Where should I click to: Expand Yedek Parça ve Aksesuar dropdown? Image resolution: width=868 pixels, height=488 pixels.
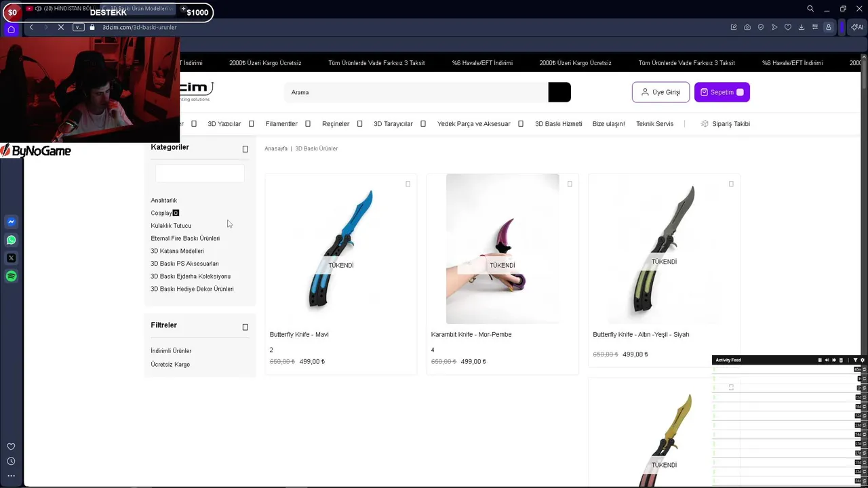(521, 124)
